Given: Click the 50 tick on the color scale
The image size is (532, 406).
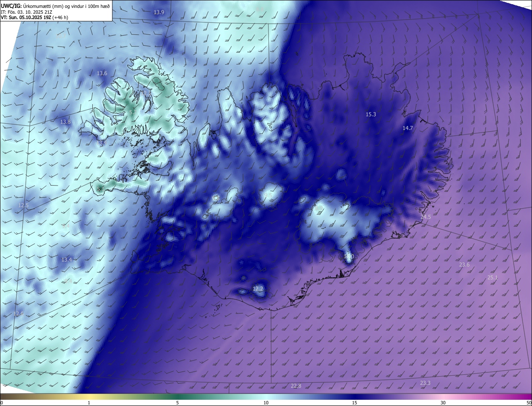Looking at the screenshot, I should click(528, 403).
